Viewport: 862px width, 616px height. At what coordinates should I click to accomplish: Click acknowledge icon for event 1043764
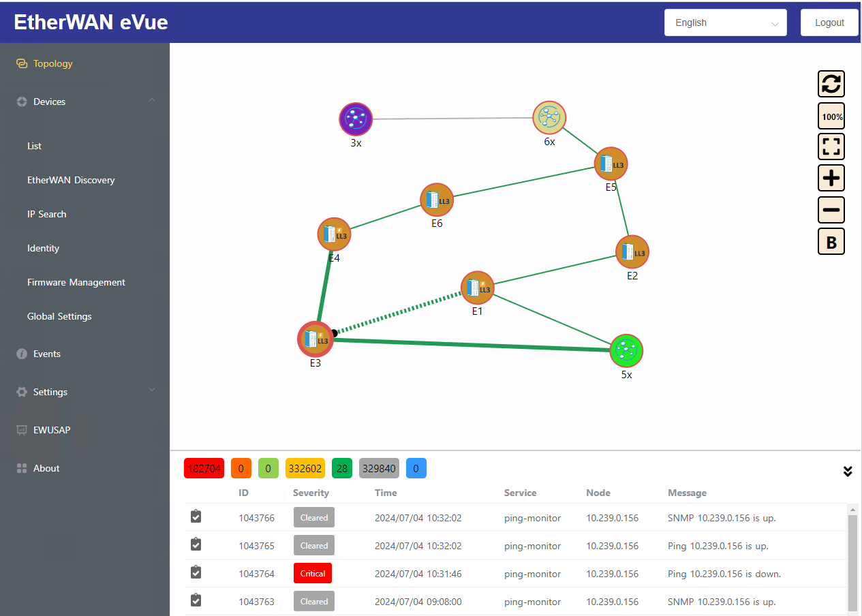pyautogui.click(x=196, y=572)
